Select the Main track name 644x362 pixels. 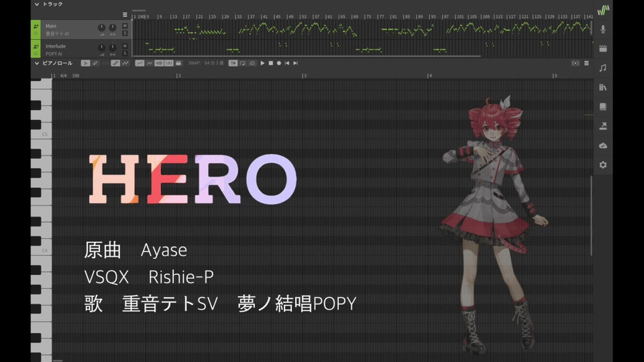point(51,26)
